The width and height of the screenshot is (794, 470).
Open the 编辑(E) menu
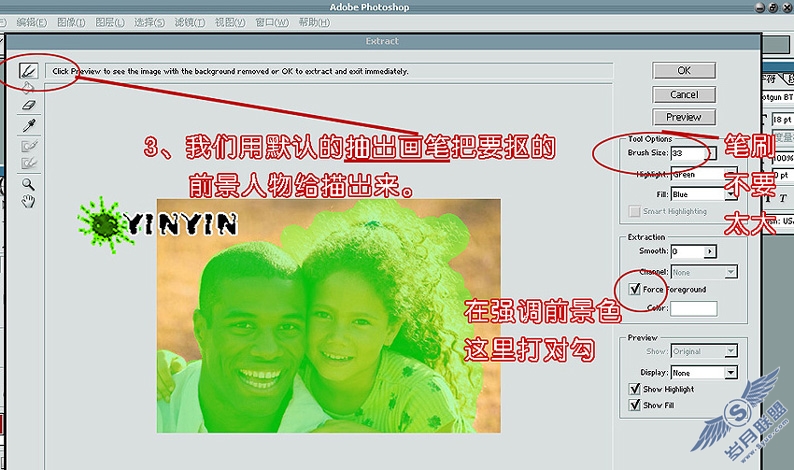point(31,22)
